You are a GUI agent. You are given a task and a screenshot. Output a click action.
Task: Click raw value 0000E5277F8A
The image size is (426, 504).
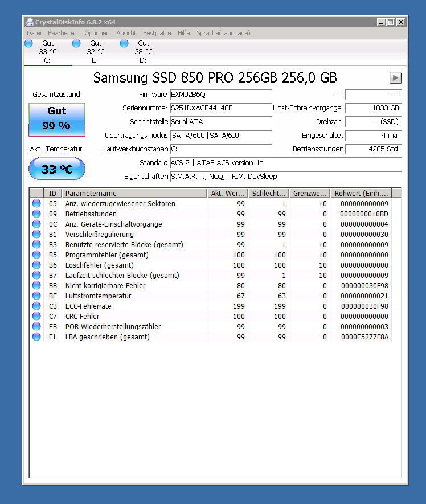364,337
